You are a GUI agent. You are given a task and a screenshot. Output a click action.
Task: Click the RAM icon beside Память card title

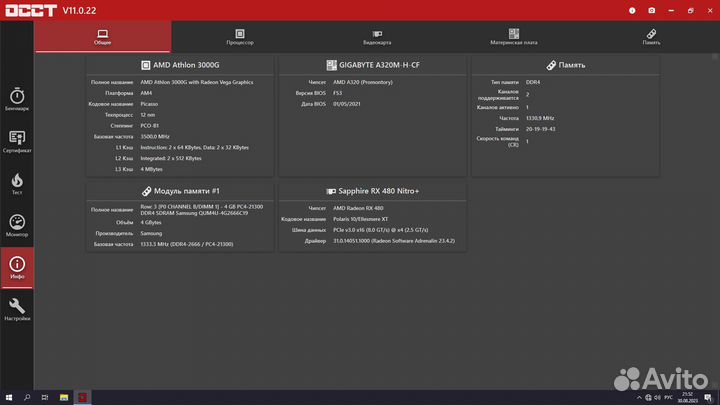551,65
